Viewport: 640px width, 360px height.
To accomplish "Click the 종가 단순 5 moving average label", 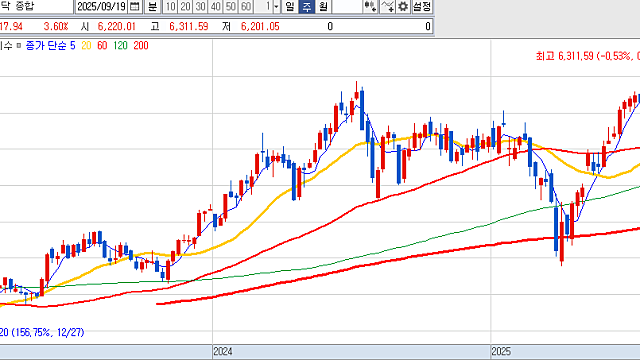I will (x=51, y=46).
